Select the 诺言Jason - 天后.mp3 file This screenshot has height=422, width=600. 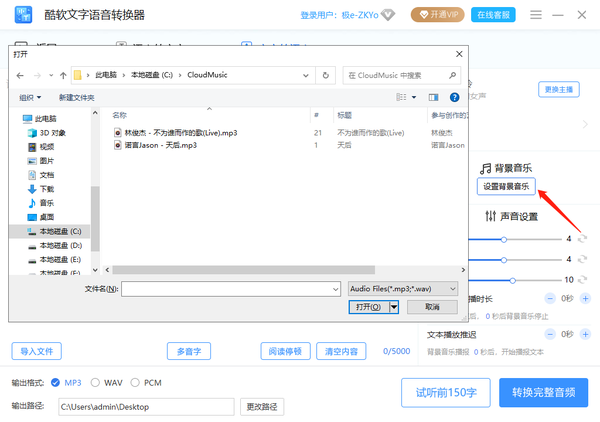point(160,145)
